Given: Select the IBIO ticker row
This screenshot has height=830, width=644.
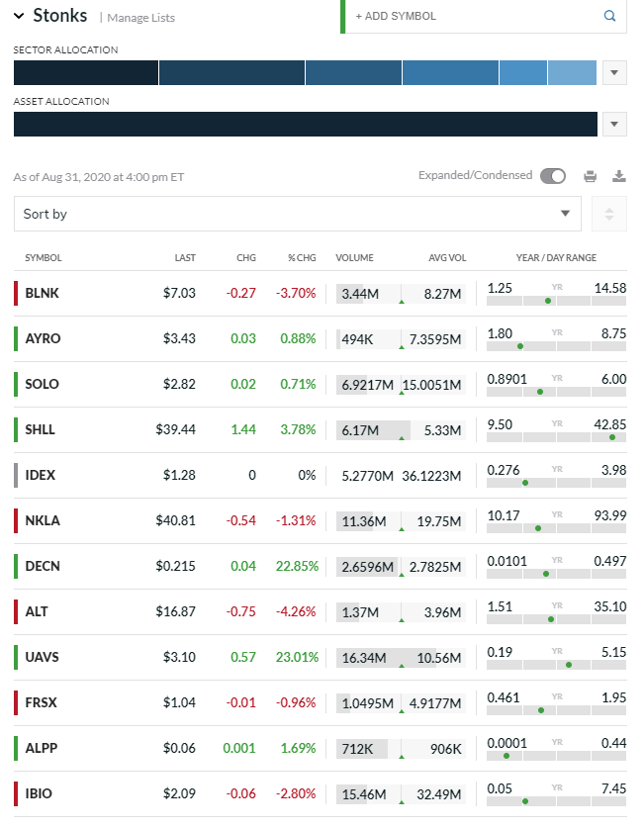Looking at the screenshot, I should coord(41,793).
